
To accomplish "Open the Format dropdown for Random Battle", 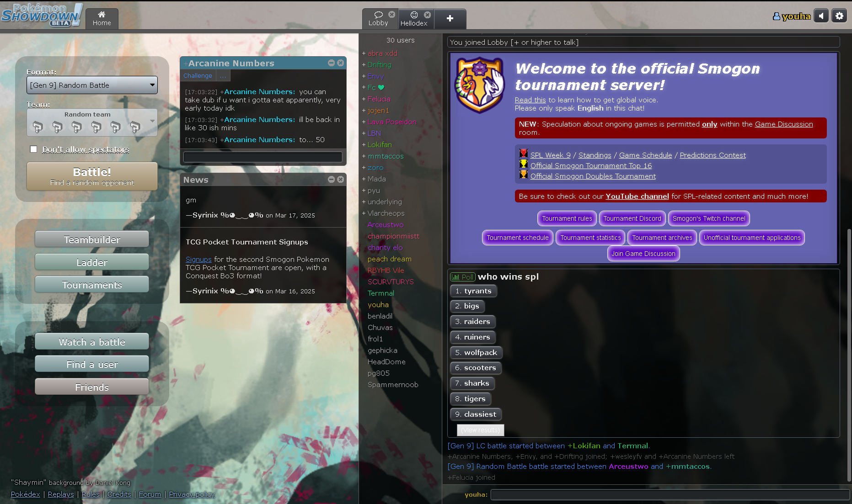I will [92, 85].
